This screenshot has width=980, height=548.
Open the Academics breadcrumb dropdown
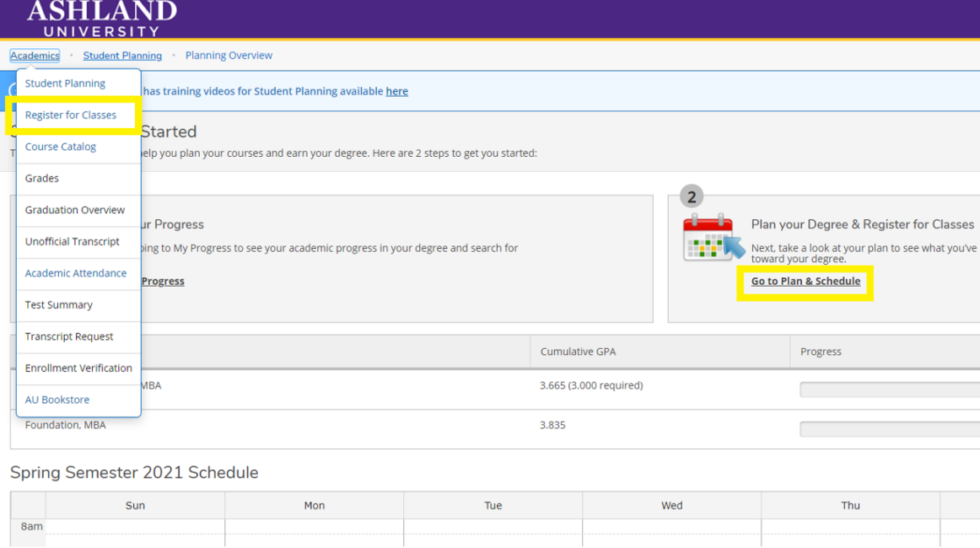point(35,56)
